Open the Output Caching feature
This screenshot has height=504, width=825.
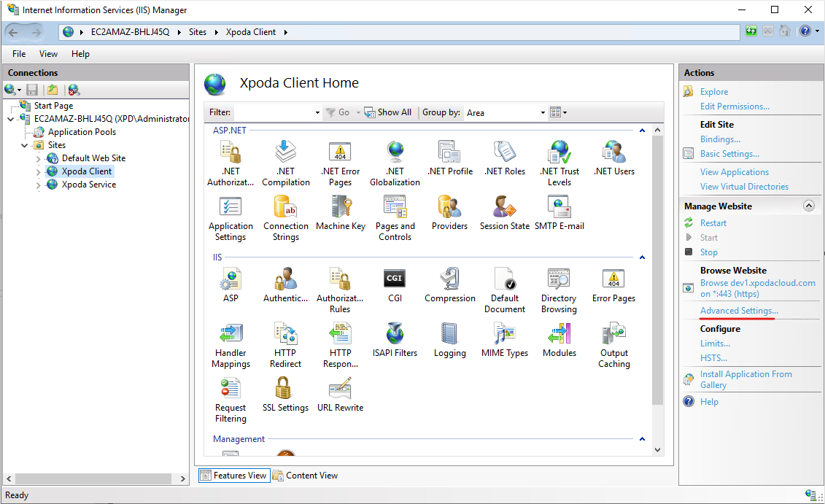614,345
